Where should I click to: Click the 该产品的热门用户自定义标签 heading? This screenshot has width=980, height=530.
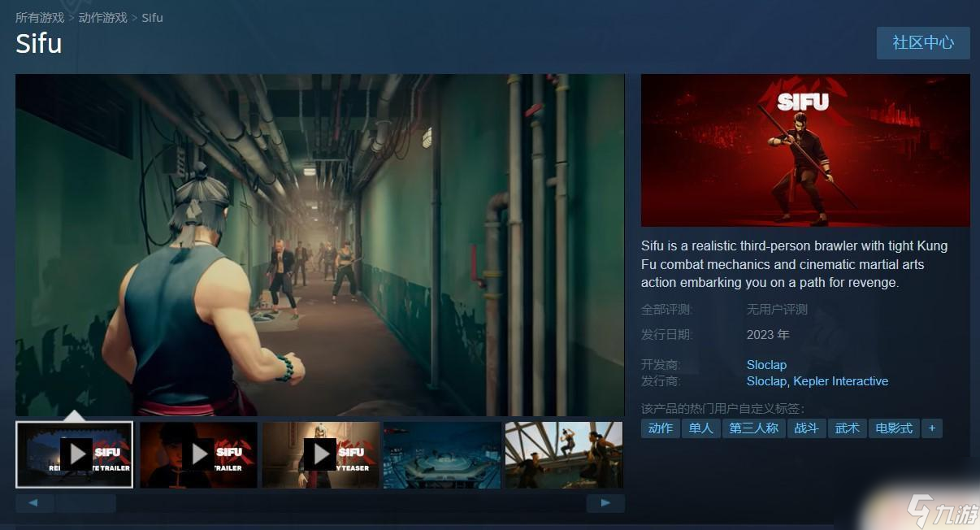722,408
